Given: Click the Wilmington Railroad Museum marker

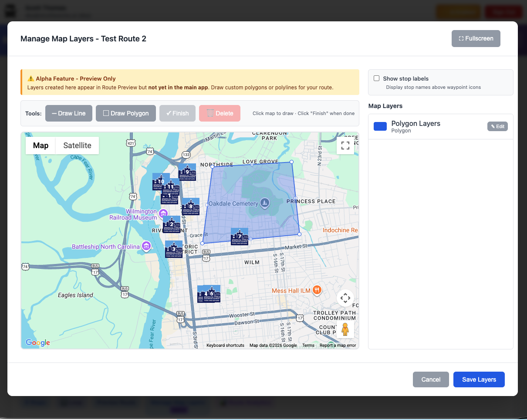Looking at the screenshot, I should click(163, 213).
